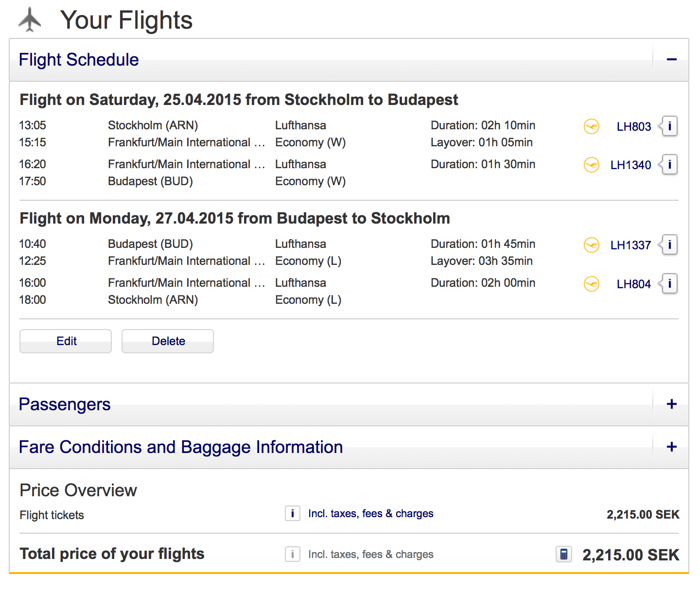This screenshot has width=700, height=592.
Task: Click the Passengers header title
Action: [x=65, y=404]
